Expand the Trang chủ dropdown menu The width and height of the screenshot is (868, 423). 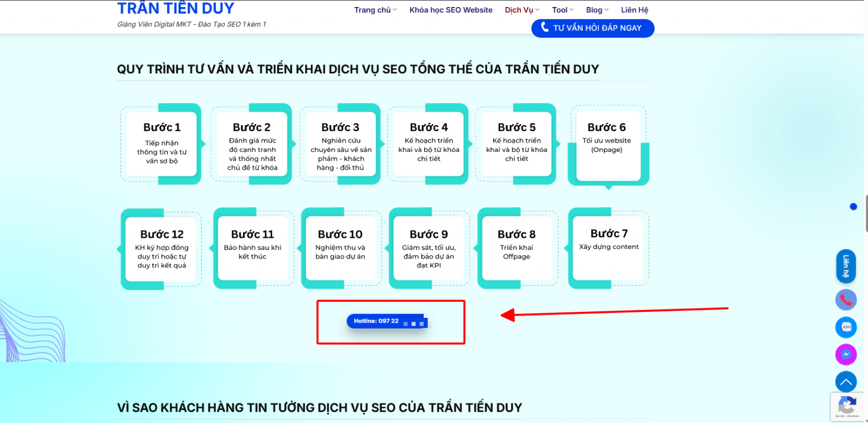[x=375, y=10]
